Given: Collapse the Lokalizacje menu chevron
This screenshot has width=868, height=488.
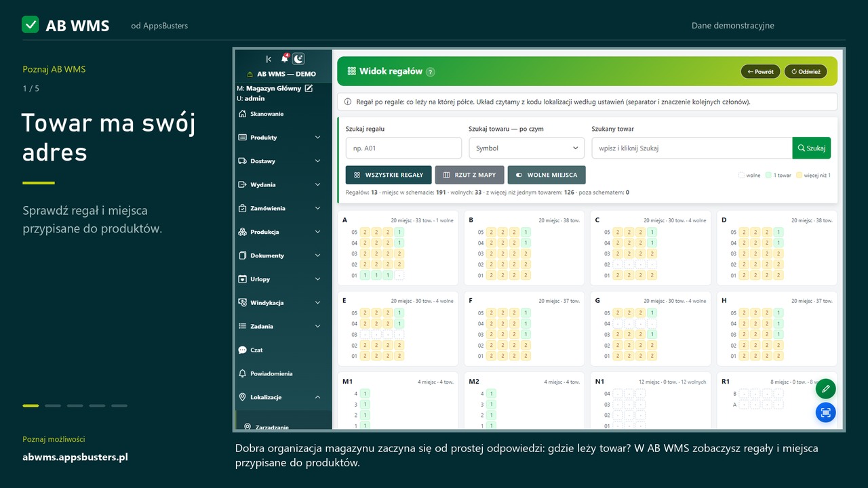Looking at the screenshot, I should coord(318,397).
